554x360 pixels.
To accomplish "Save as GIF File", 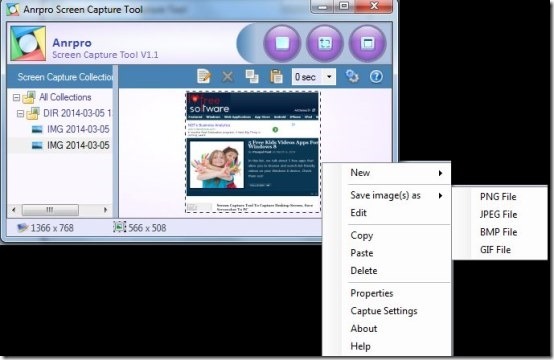I will tap(500, 250).
